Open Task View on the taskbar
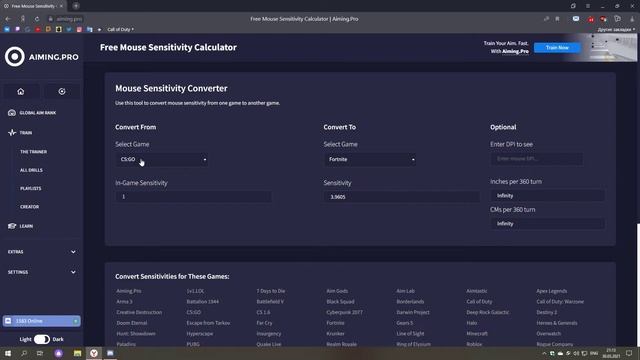The image size is (640, 360). [x=40, y=353]
